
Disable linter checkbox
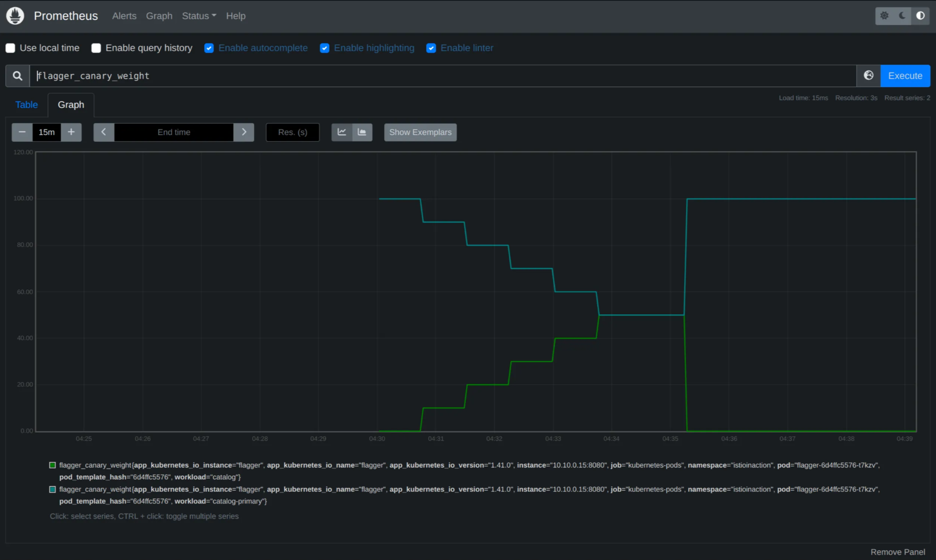click(x=431, y=48)
